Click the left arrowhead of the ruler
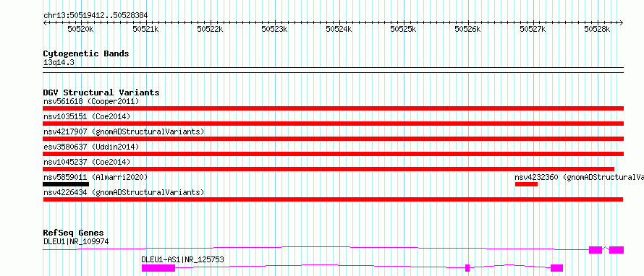The image size is (644, 276). click(45, 22)
